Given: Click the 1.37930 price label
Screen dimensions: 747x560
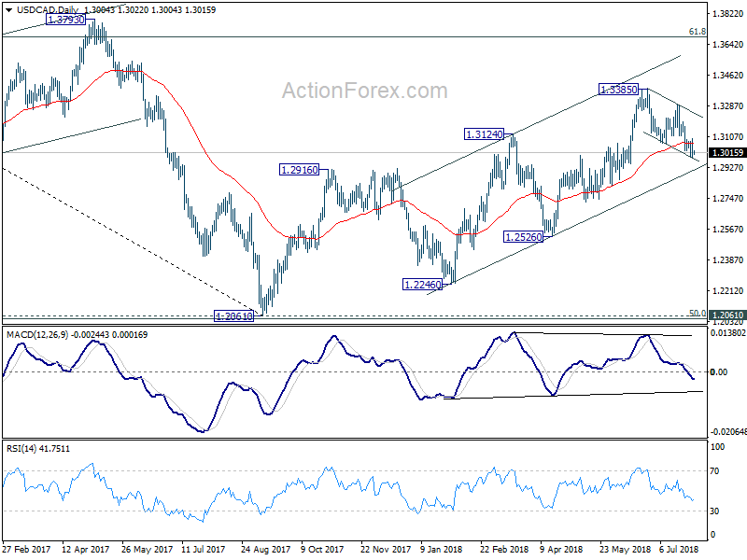Looking at the screenshot, I should click(65, 20).
